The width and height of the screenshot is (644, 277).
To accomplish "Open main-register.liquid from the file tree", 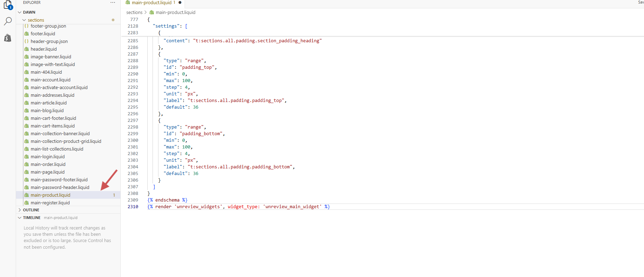I will (50, 203).
